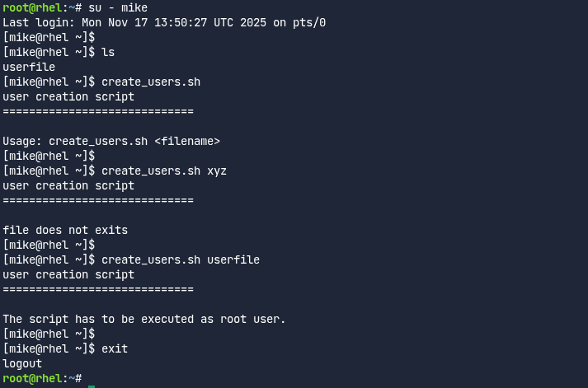
Task: Click the root@rhel prompt on the first line
Action: 32,8
